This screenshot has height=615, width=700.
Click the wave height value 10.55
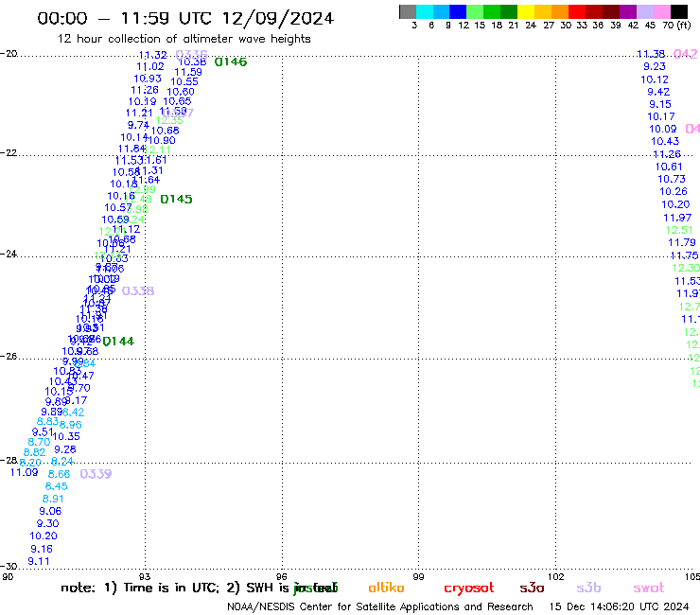click(x=184, y=81)
